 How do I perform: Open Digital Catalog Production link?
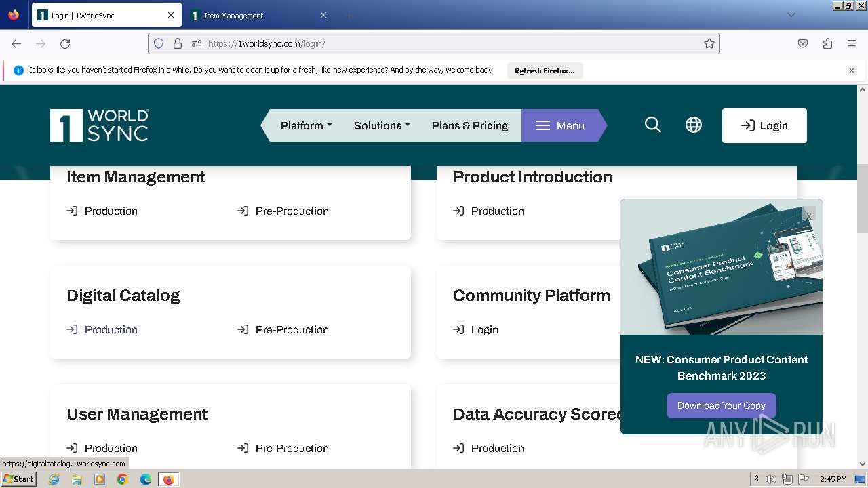click(102, 329)
